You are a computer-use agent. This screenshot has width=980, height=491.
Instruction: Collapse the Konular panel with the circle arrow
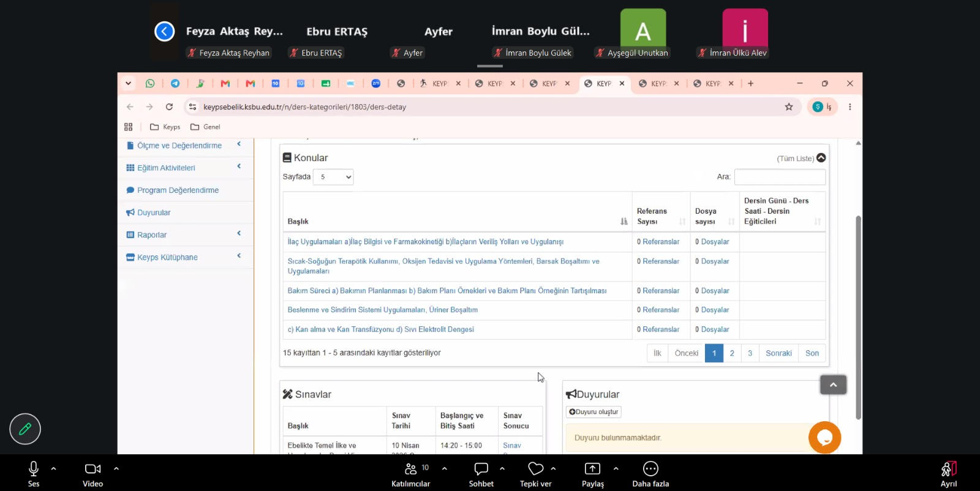(821, 158)
